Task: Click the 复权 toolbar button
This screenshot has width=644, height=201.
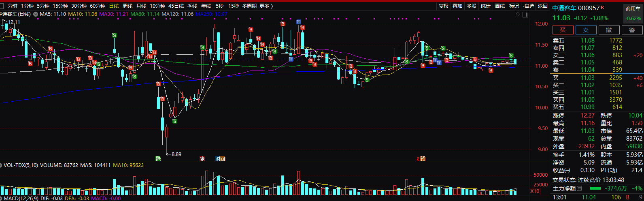Action: (x=444, y=6)
